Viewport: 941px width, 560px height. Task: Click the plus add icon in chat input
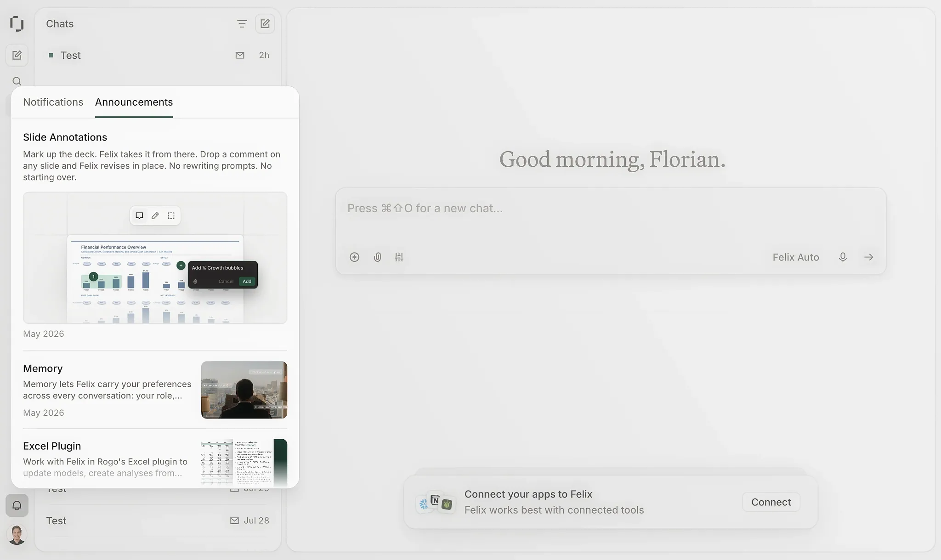click(354, 257)
